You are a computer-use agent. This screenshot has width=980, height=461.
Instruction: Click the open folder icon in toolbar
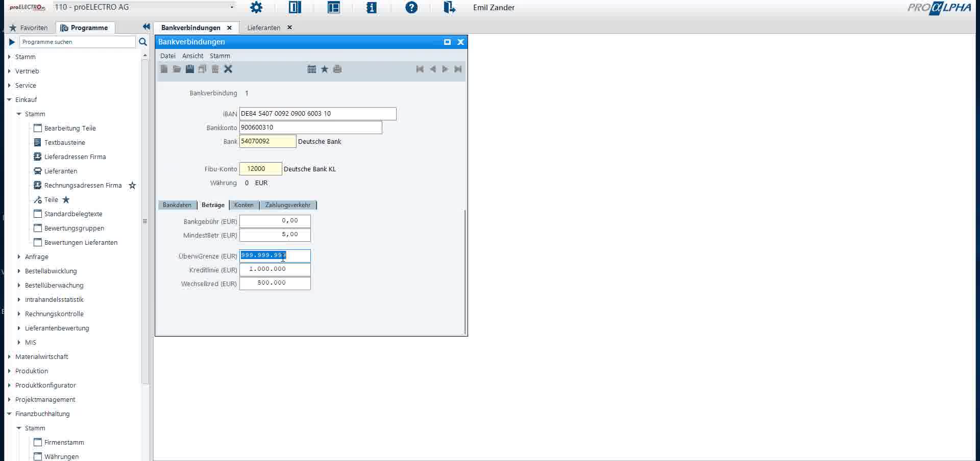click(177, 69)
